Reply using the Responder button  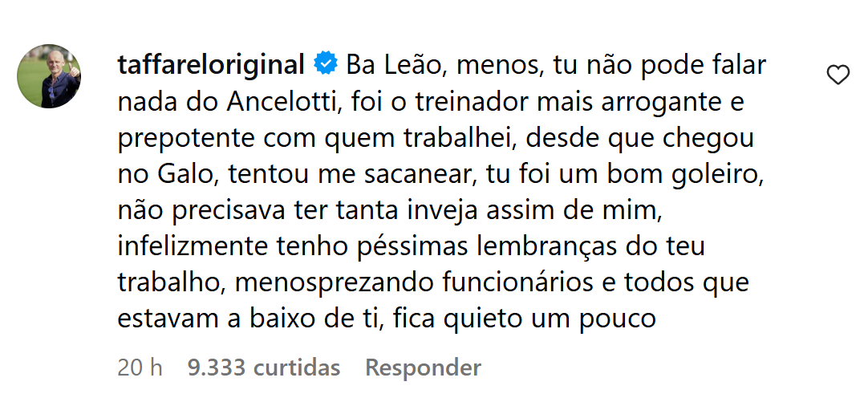pyautogui.click(x=423, y=368)
